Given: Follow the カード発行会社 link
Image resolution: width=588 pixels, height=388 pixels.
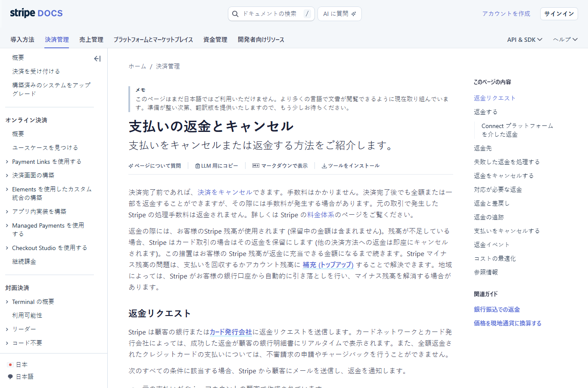Looking at the screenshot, I should [230, 332].
